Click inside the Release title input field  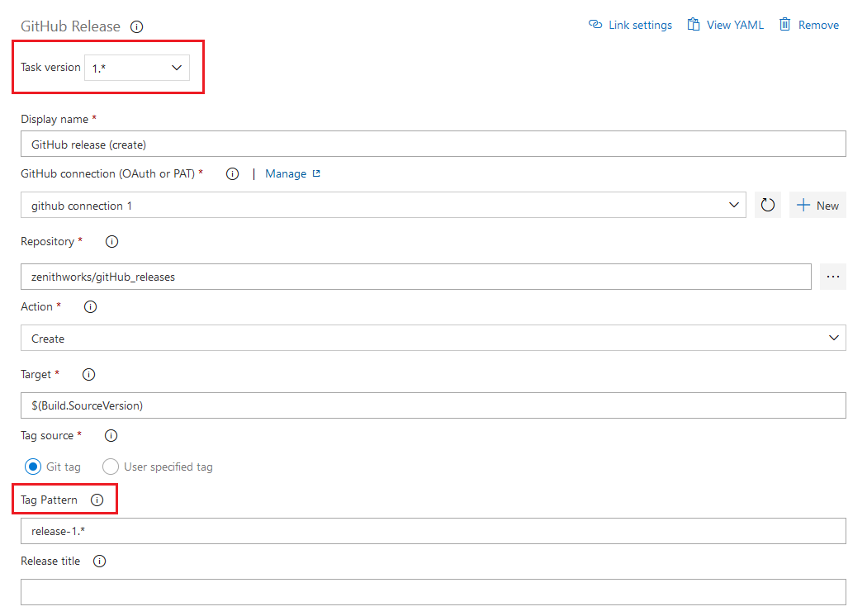click(433, 591)
